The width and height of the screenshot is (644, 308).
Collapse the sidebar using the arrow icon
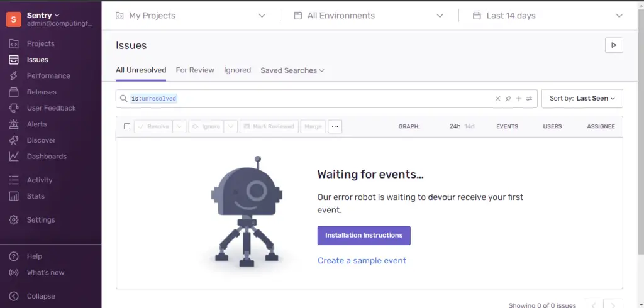click(x=14, y=296)
